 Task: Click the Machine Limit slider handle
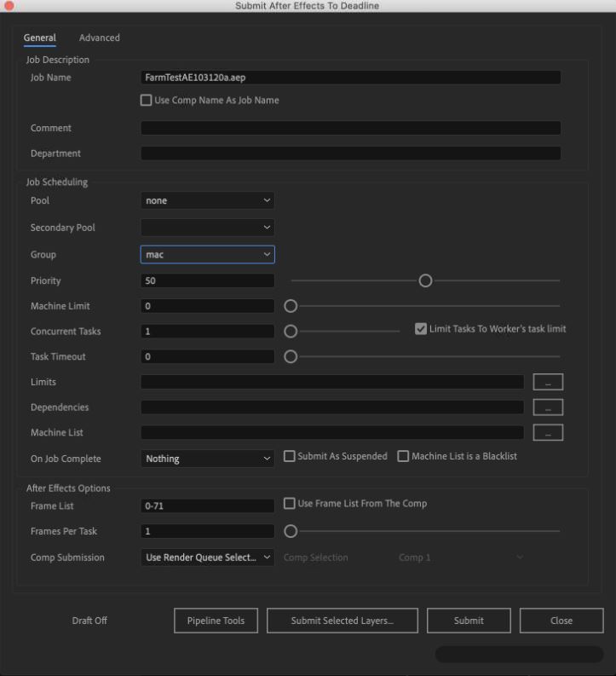[291, 306]
